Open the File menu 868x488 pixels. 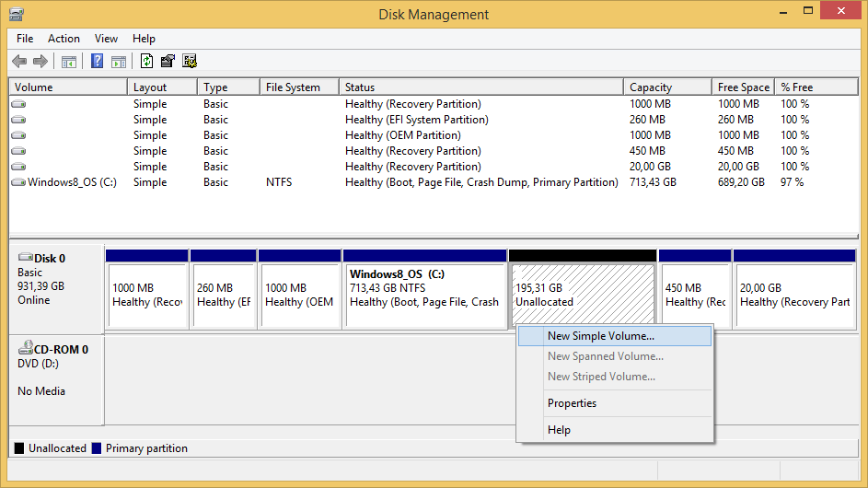pos(25,39)
